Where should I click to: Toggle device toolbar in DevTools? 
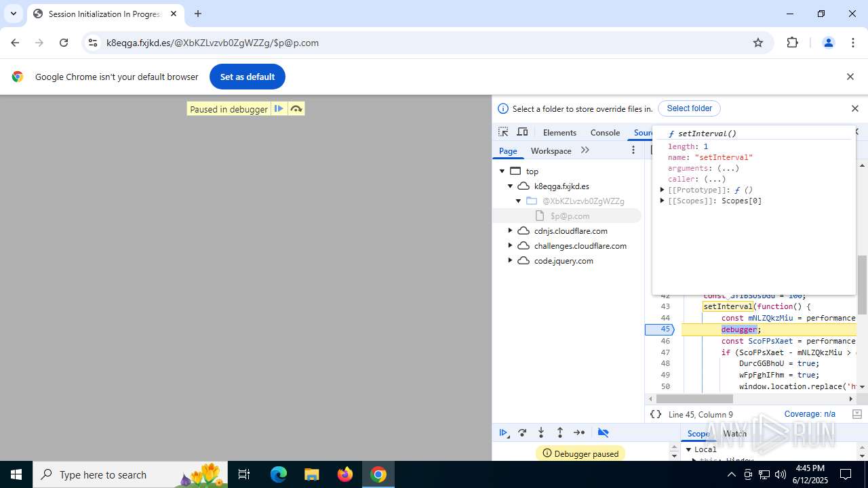coord(522,132)
